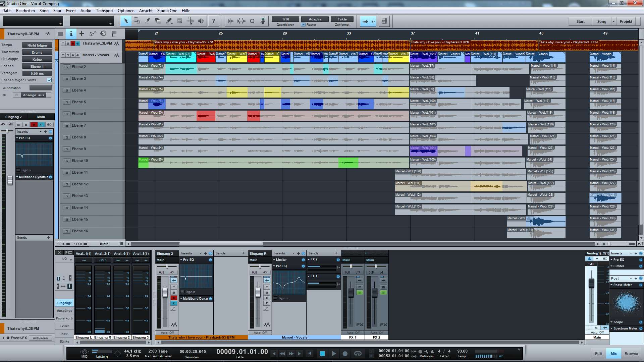Open the marker track flag icon
This screenshot has height=362, width=644.
click(114, 34)
